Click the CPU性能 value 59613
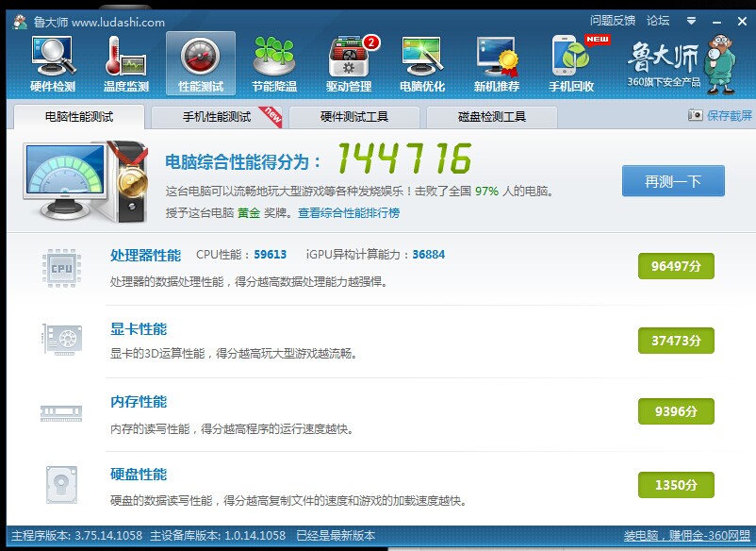The height and width of the screenshot is (551, 756). click(270, 255)
